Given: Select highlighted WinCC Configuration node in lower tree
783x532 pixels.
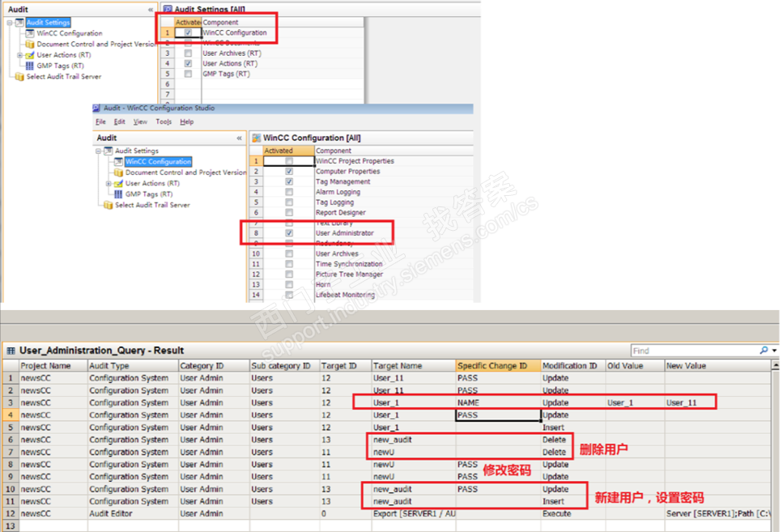Looking at the screenshot, I should (158, 161).
